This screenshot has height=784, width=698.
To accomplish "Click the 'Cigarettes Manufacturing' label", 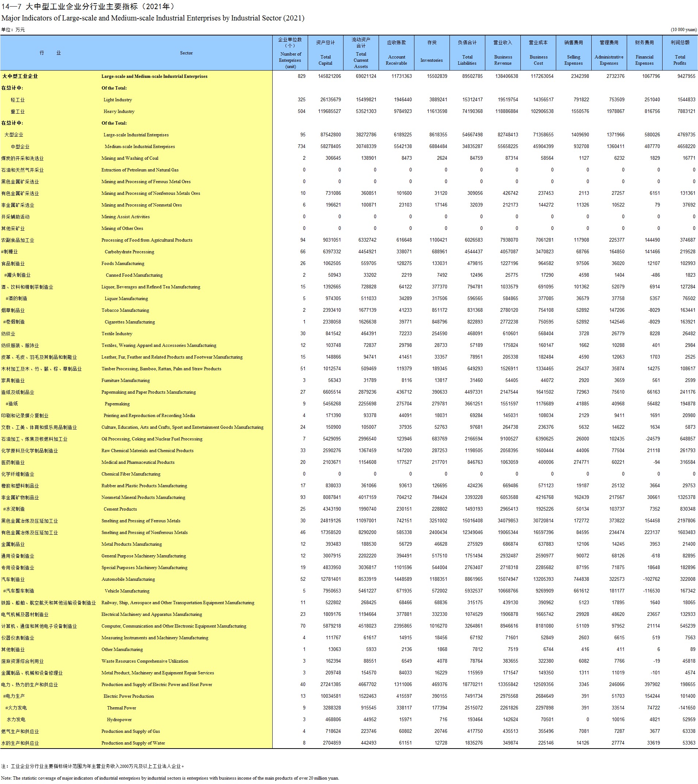I will click(130, 322).
